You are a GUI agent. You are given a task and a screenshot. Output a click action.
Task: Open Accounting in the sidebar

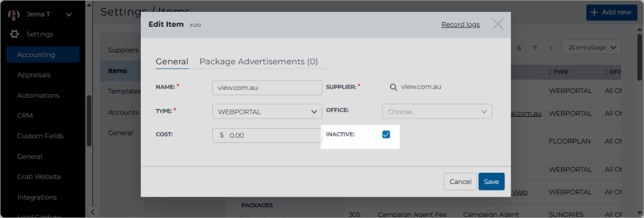click(x=43, y=55)
